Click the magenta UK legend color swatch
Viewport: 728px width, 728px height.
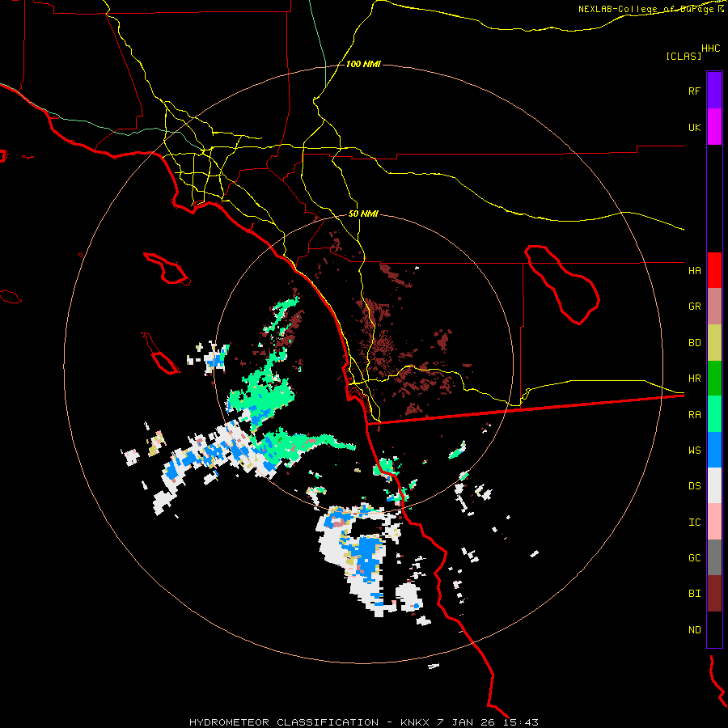[x=714, y=127]
